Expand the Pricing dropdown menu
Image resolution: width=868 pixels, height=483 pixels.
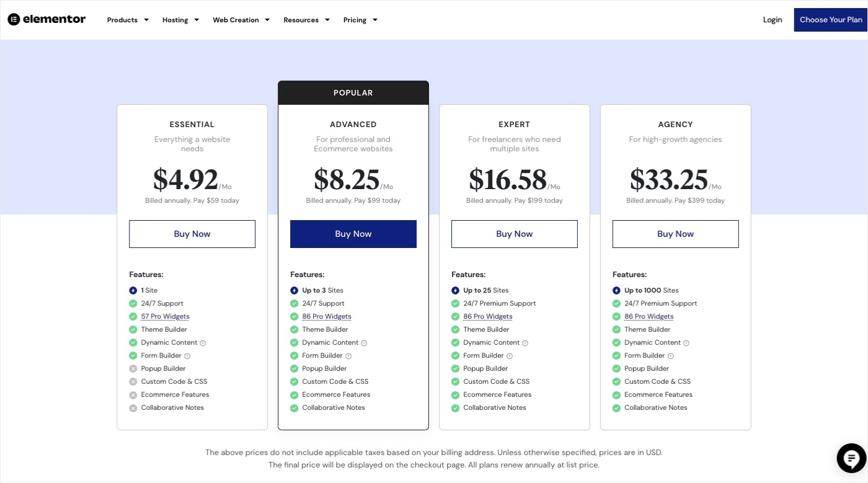[x=360, y=20]
